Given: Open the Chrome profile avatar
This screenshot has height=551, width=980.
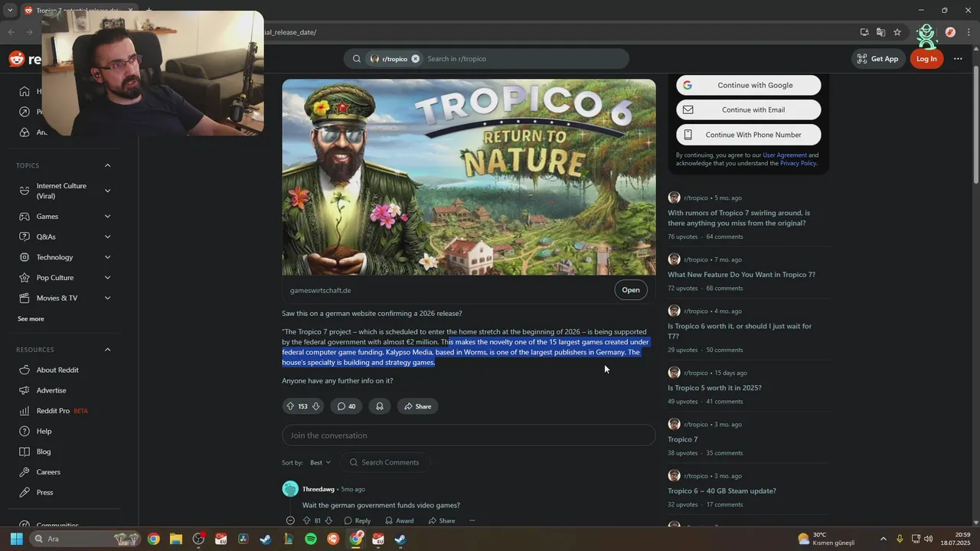Looking at the screenshot, I should click(x=950, y=32).
